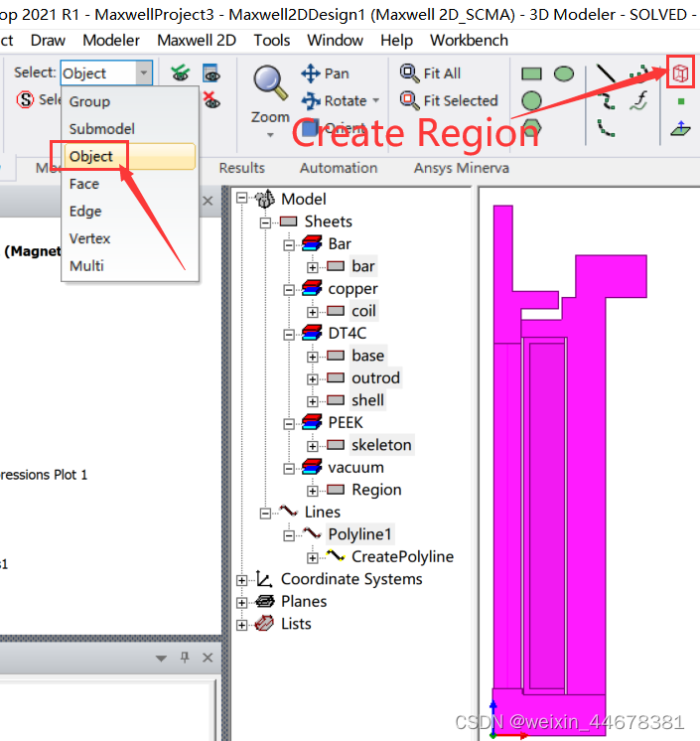
Task: Choose Vertex in Select dropdown list
Action: (x=130, y=238)
